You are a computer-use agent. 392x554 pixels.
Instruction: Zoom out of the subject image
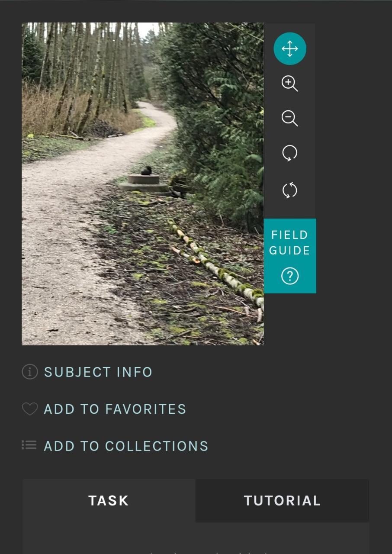pyautogui.click(x=289, y=118)
